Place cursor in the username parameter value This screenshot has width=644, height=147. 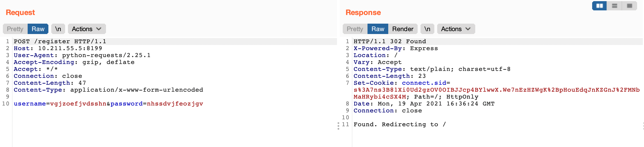78,104
